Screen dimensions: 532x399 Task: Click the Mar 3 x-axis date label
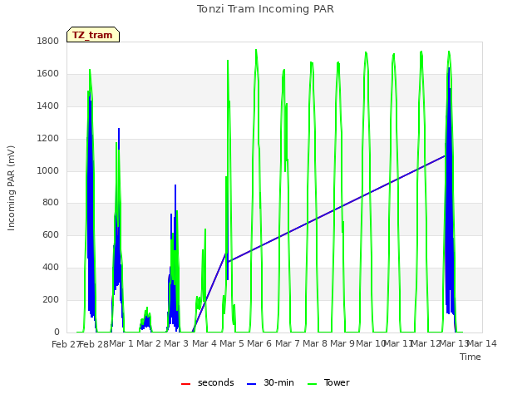coord(176,343)
